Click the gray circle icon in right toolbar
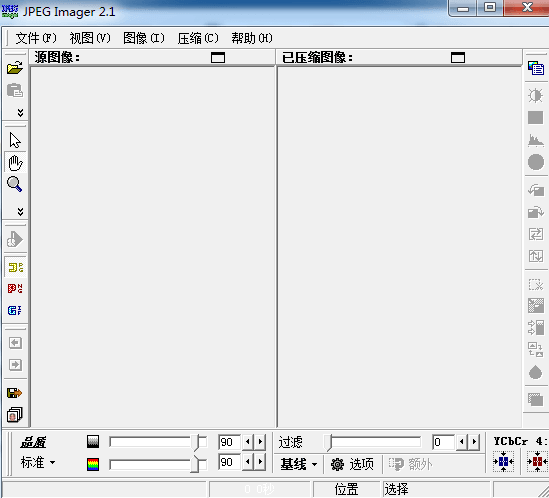 [536, 162]
